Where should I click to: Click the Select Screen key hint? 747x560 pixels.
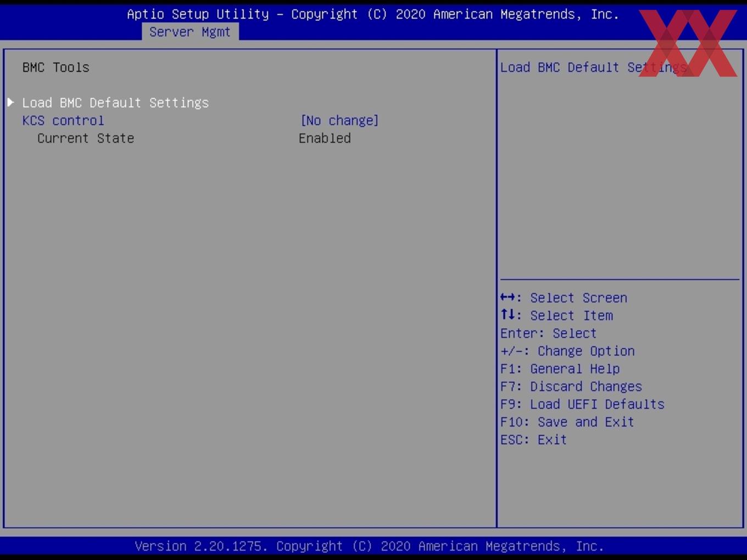564,298
